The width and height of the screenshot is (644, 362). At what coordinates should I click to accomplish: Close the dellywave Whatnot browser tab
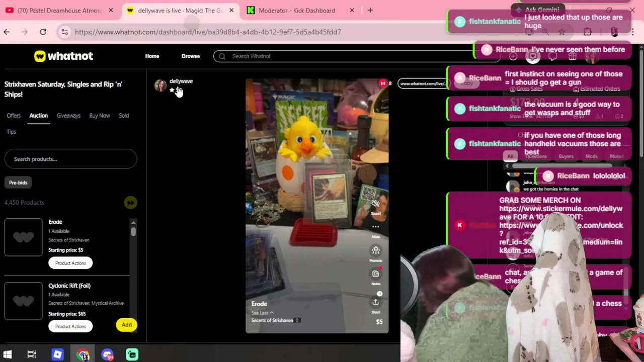coord(231,10)
